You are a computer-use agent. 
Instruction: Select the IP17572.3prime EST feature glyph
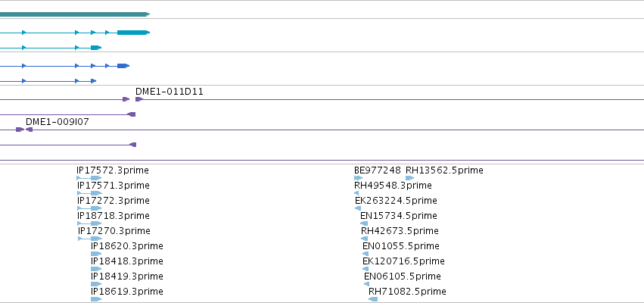click(x=89, y=178)
